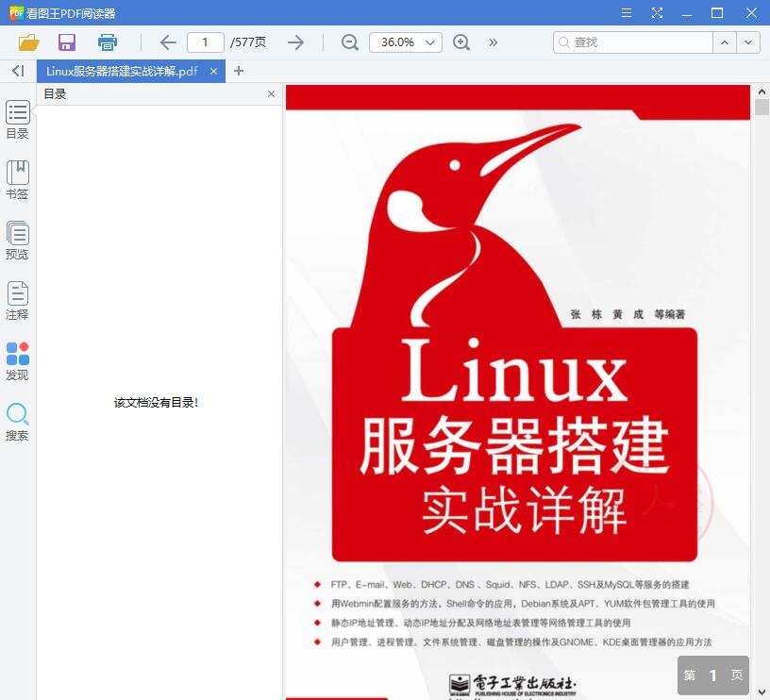Zoom in with the plus magnifier
Viewport: 770px width, 700px height.
461,42
